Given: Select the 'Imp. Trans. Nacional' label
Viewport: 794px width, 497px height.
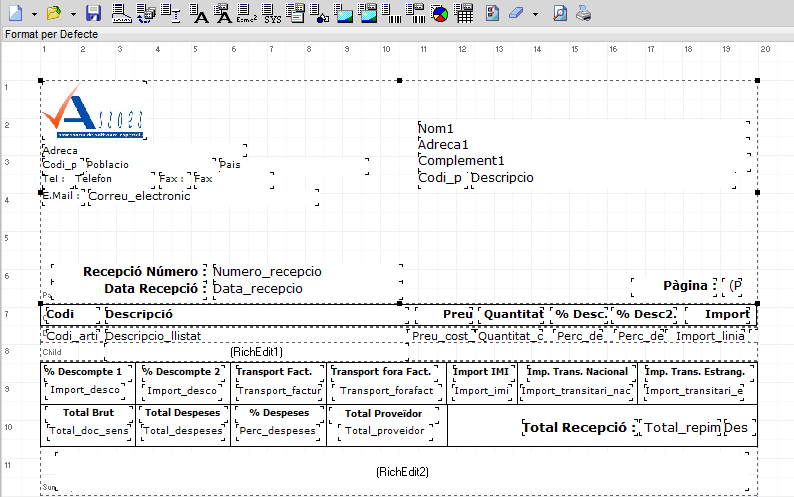Looking at the screenshot, I should coord(580,372).
